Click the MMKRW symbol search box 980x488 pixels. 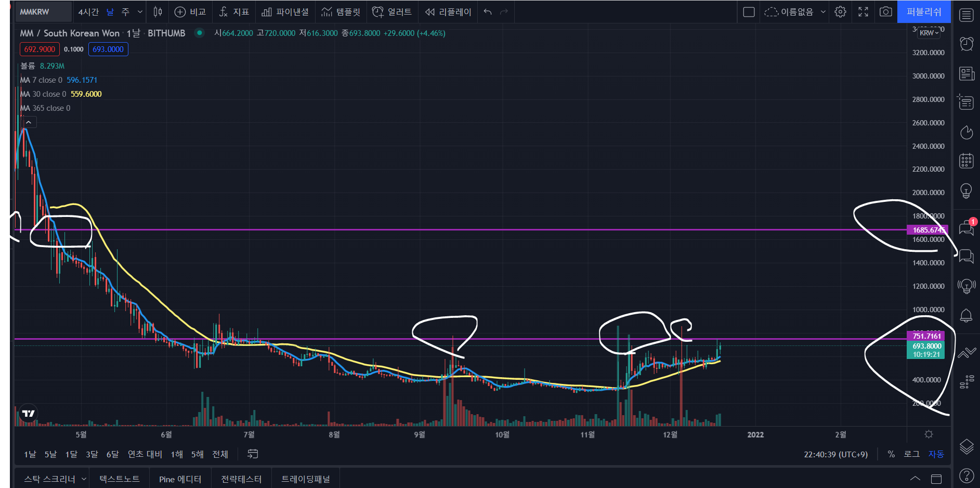[x=43, y=11]
